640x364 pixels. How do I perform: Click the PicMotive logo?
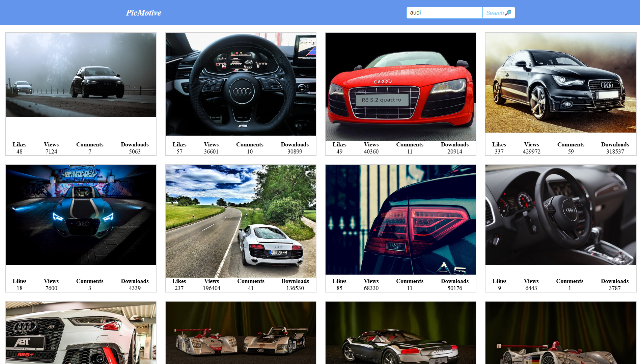(x=143, y=12)
